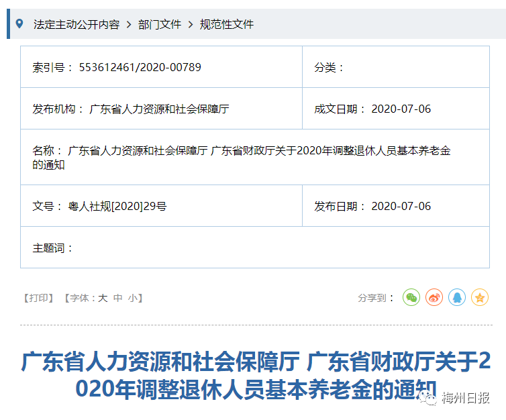This screenshot has height=420, width=506.
Task: Click document number 粤人社规[2020]29号
Action: click(117, 206)
